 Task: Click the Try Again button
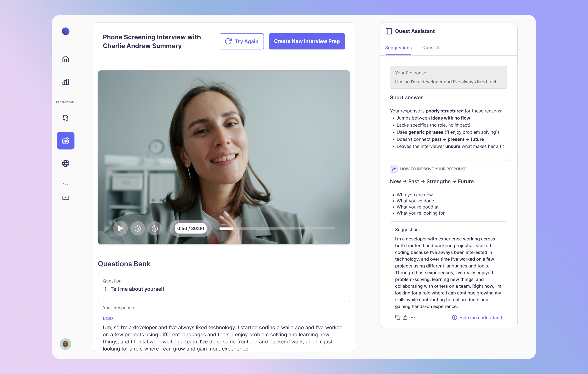[x=241, y=41]
